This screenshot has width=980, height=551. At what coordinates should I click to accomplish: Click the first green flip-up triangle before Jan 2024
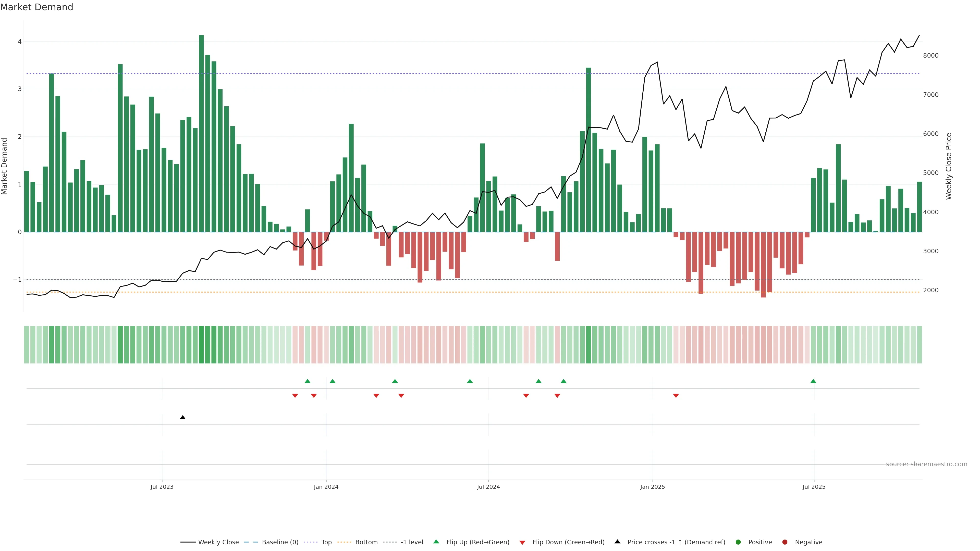click(307, 381)
